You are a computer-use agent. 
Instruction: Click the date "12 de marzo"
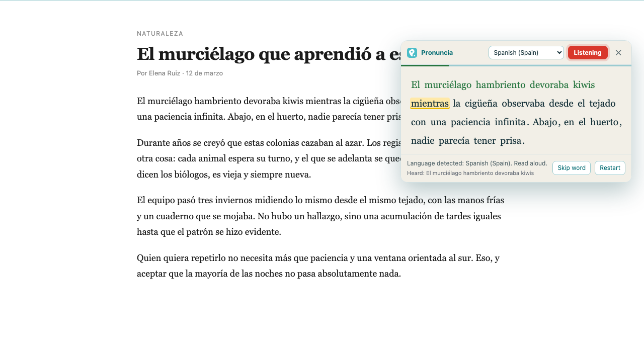[x=204, y=73]
